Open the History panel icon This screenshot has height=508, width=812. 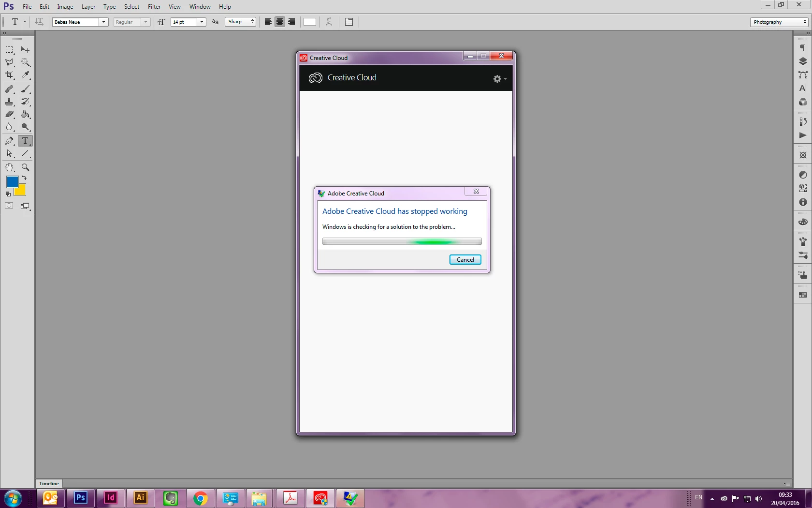point(803,121)
